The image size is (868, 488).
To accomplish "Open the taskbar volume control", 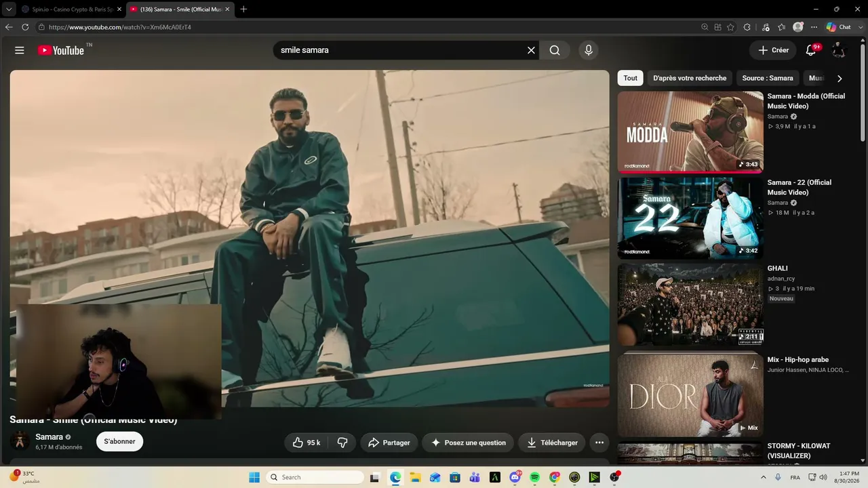I will pos(823,477).
